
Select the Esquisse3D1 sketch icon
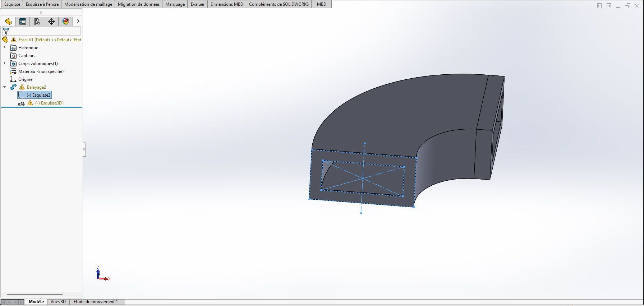[x=22, y=103]
